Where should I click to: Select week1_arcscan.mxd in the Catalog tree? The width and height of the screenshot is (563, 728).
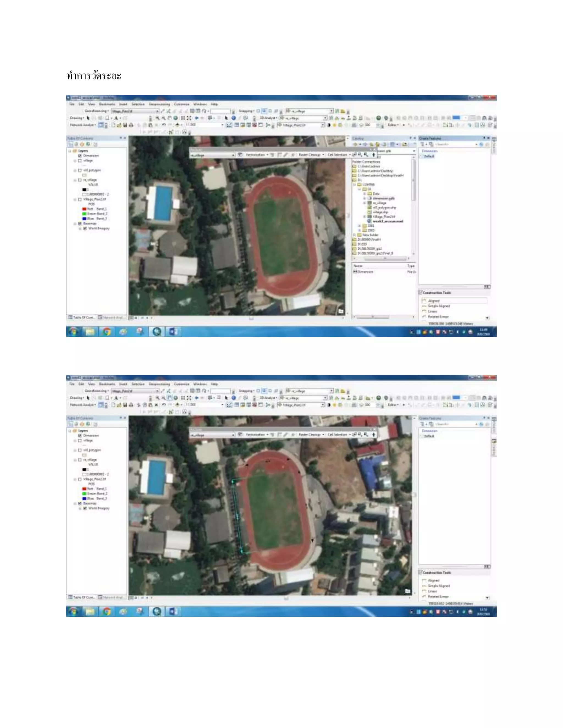(x=388, y=221)
